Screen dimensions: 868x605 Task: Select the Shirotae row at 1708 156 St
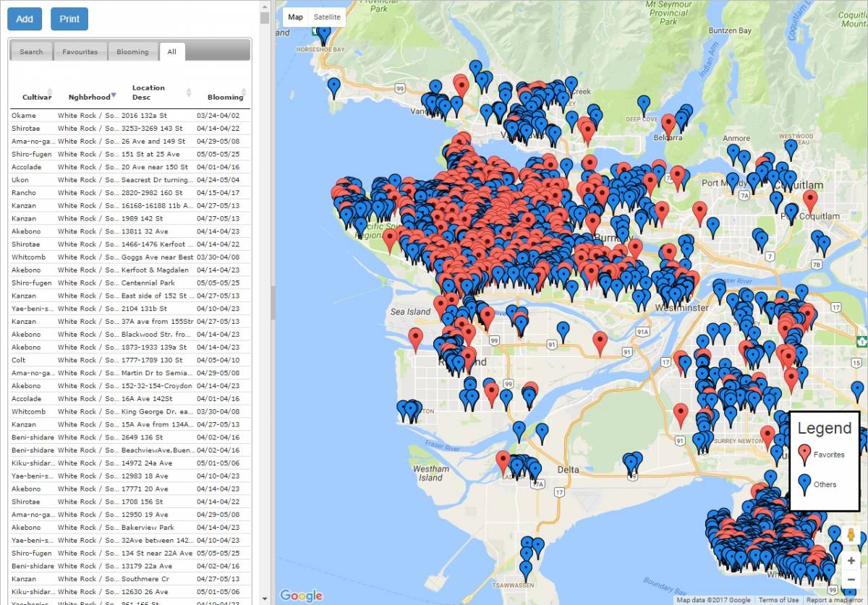click(x=130, y=502)
